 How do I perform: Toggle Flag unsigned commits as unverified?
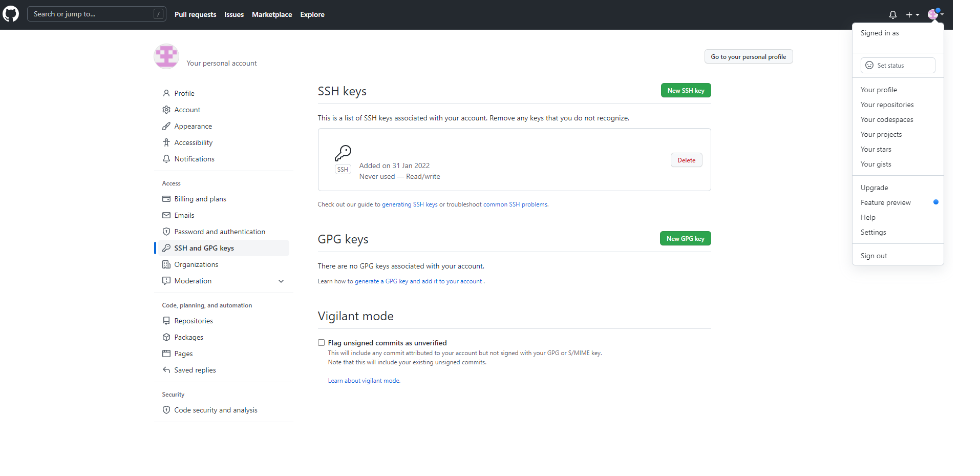[x=321, y=343]
